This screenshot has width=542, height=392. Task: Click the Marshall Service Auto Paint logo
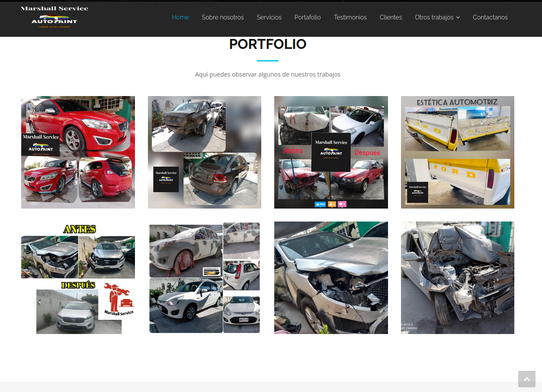(55, 17)
